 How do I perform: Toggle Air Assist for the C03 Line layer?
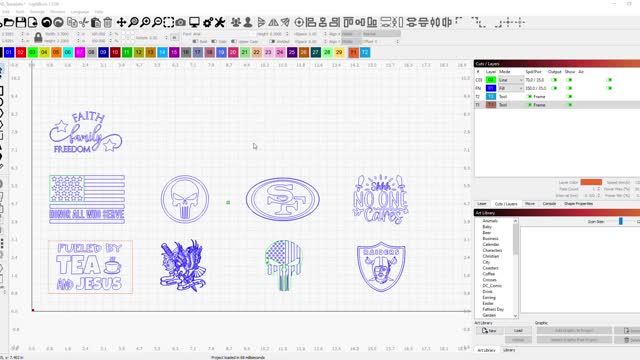[x=609, y=80]
